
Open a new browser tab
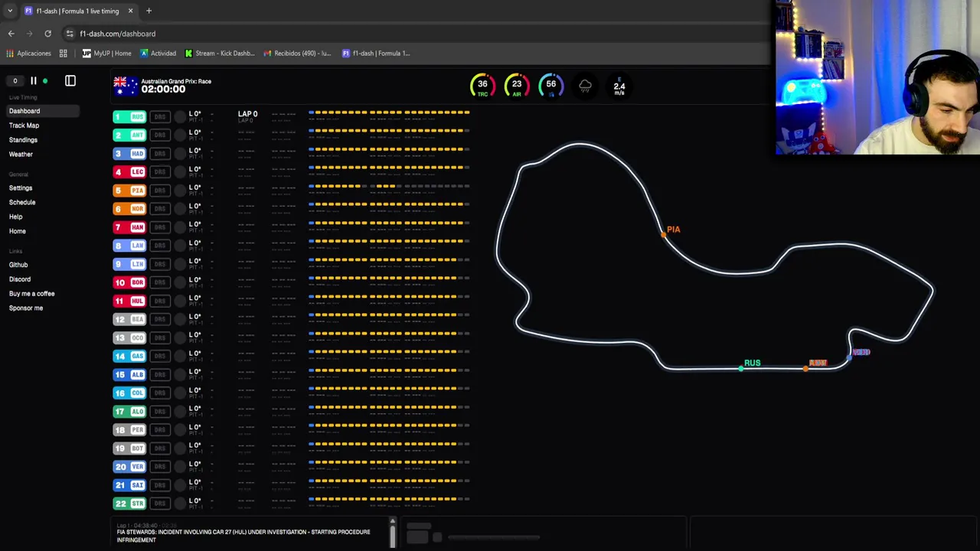(x=149, y=11)
